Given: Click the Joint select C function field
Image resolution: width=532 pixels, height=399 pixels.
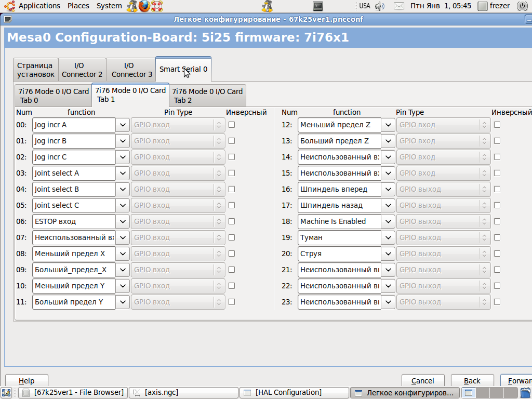Looking at the screenshot, I should 74,205.
